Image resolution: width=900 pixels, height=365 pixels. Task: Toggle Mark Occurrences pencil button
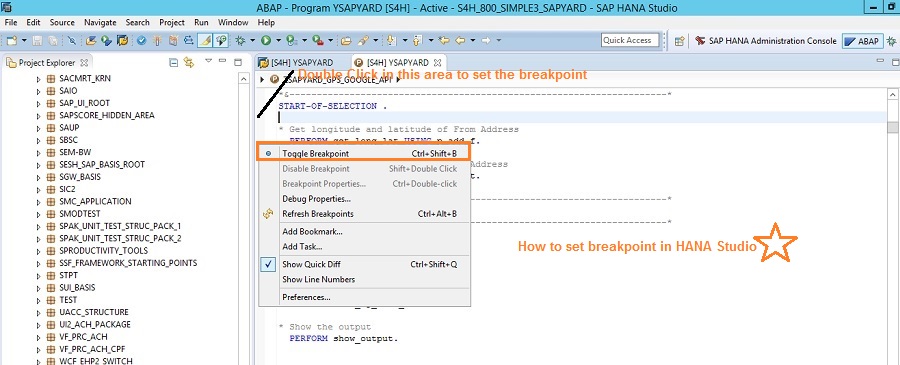pos(204,41)
